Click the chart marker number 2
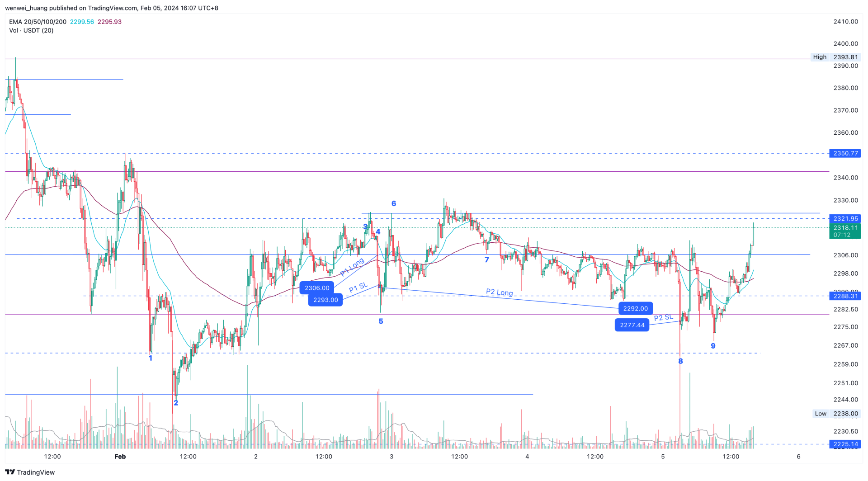 click(176, 403)
